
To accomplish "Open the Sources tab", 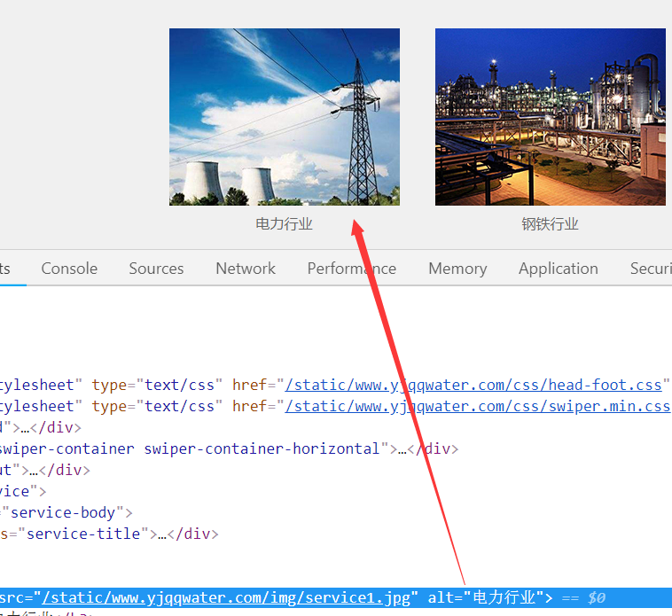I will click(156, 269).
